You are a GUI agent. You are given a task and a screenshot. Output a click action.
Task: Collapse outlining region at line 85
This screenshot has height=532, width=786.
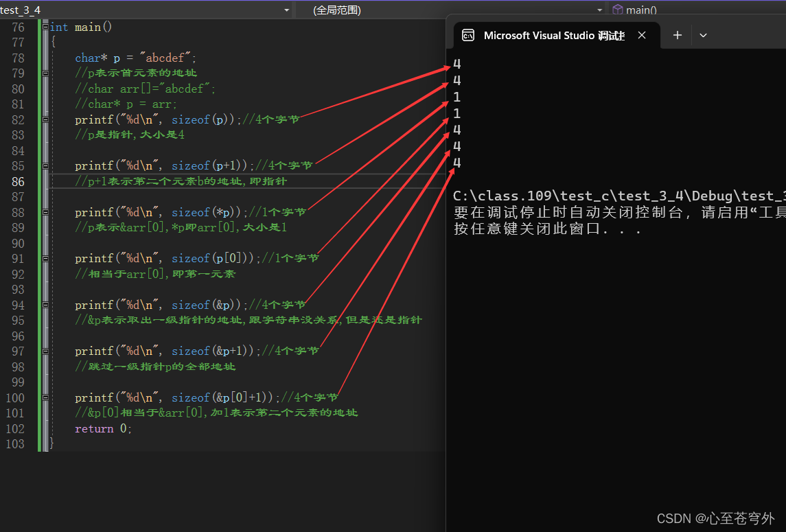click(45, 166)
